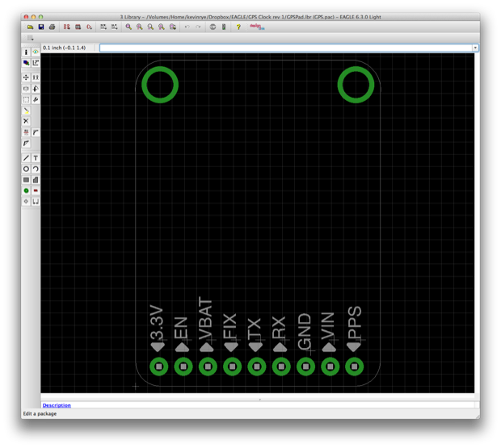
Task: Click the VBAT pad on the canvas
Action: coord(208,366)
